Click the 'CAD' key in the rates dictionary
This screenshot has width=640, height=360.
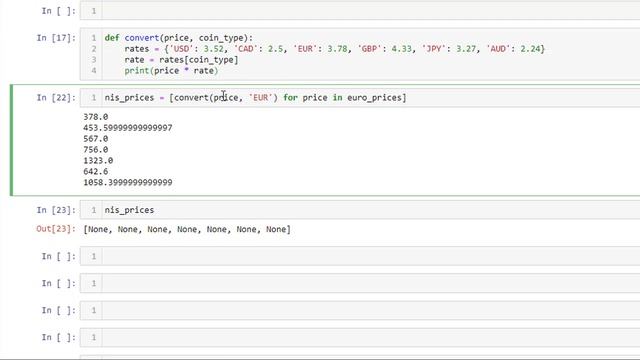[x=245, y=49]
